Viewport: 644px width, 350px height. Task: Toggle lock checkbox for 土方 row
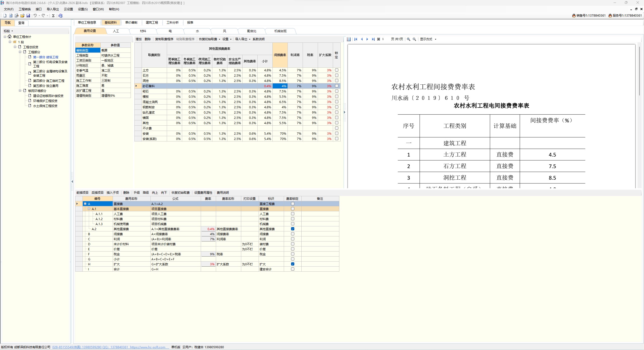(x=337, y=70)
